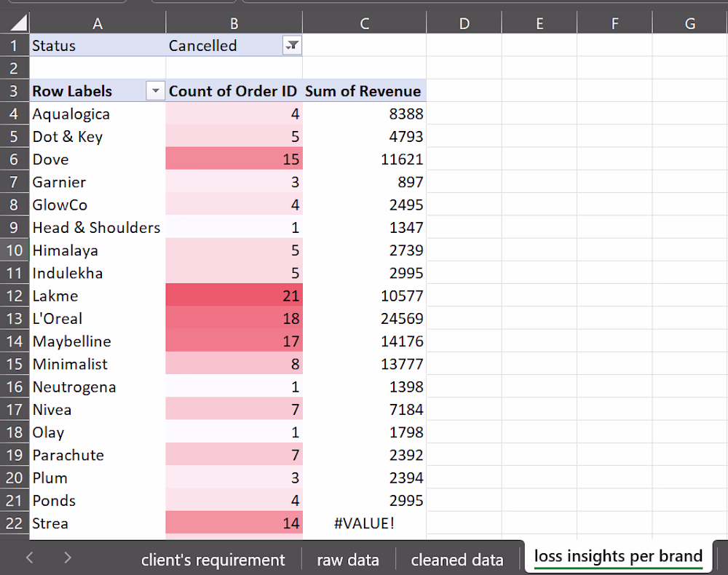
Task: Click Minimalist's order count 8
Action: pos(234,364)
